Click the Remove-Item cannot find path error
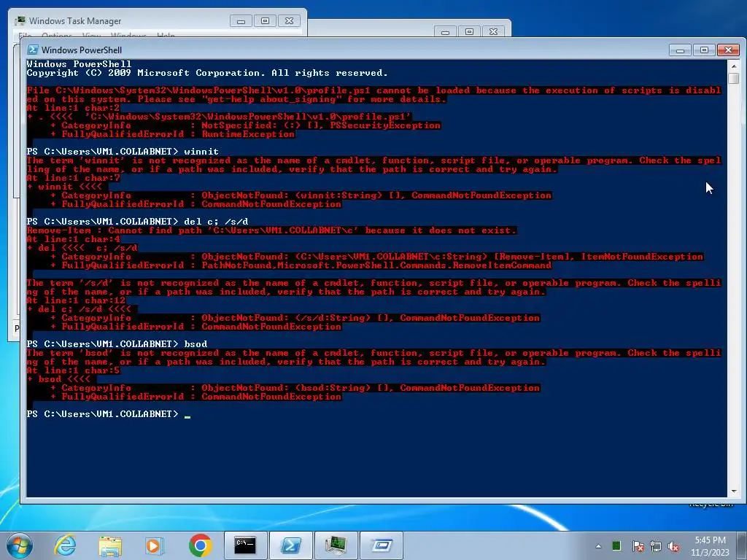Image resolution: width=747 pixels, height=560 pixels. pyautogui.click(x=271, y=230)
